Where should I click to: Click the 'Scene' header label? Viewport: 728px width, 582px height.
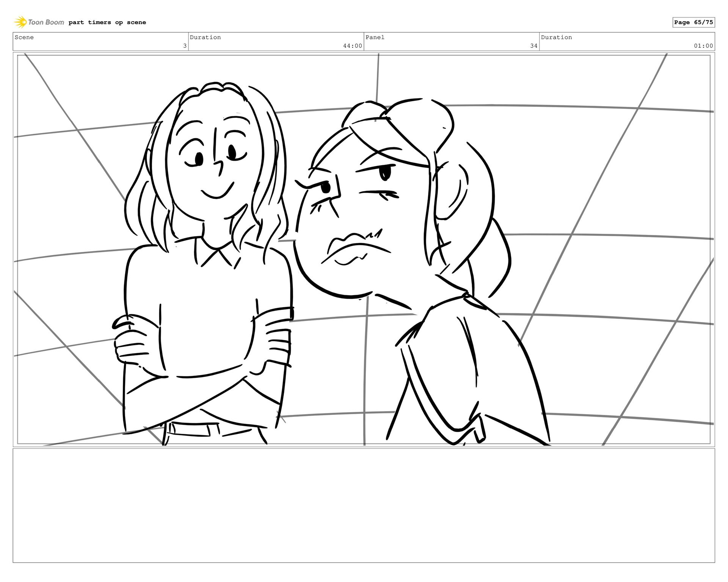24,37
